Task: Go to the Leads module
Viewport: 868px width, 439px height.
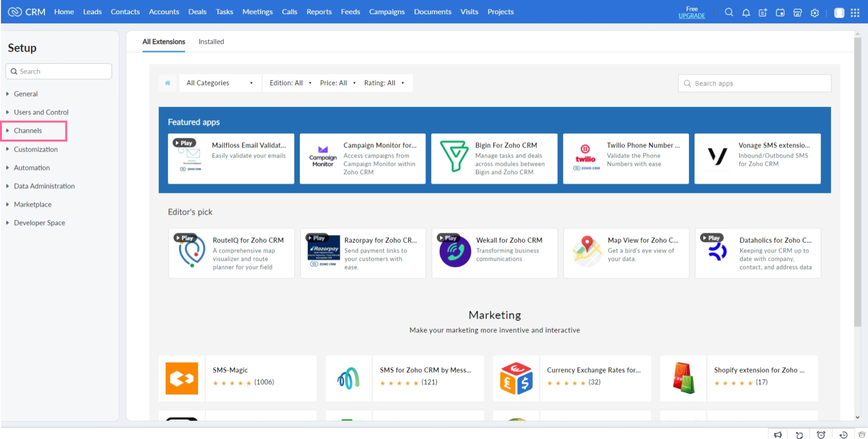Action: (x=92, y=12)
